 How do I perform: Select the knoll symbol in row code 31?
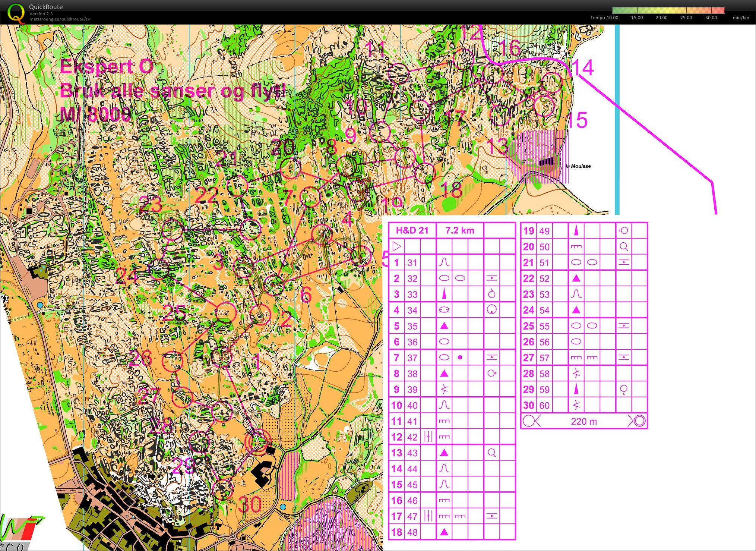pos(444,262)
